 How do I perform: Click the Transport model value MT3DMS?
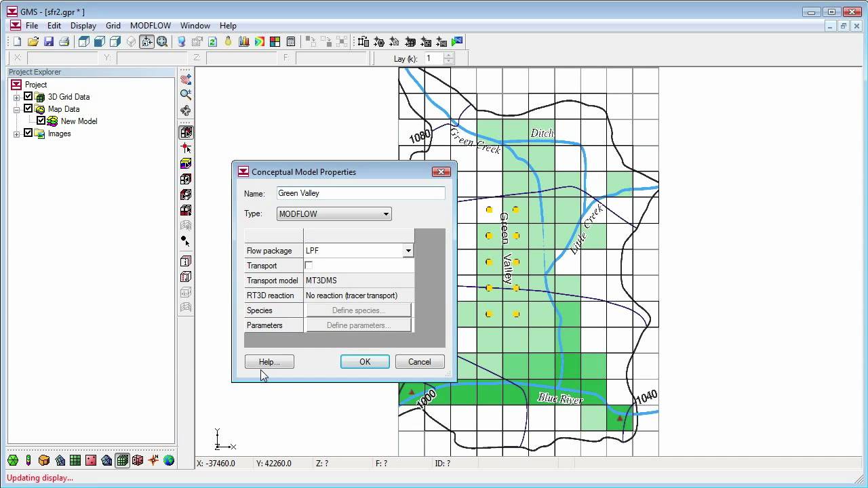[321, 281]
